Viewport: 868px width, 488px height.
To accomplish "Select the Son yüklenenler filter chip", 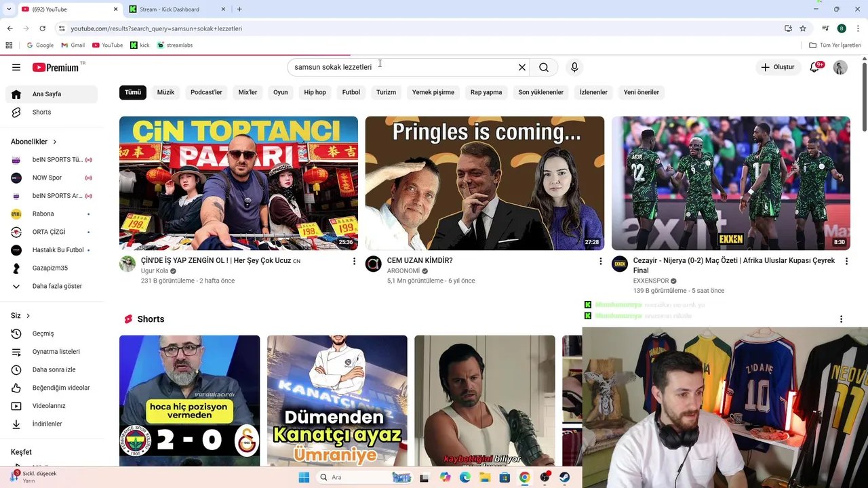I will coord(540,92).
